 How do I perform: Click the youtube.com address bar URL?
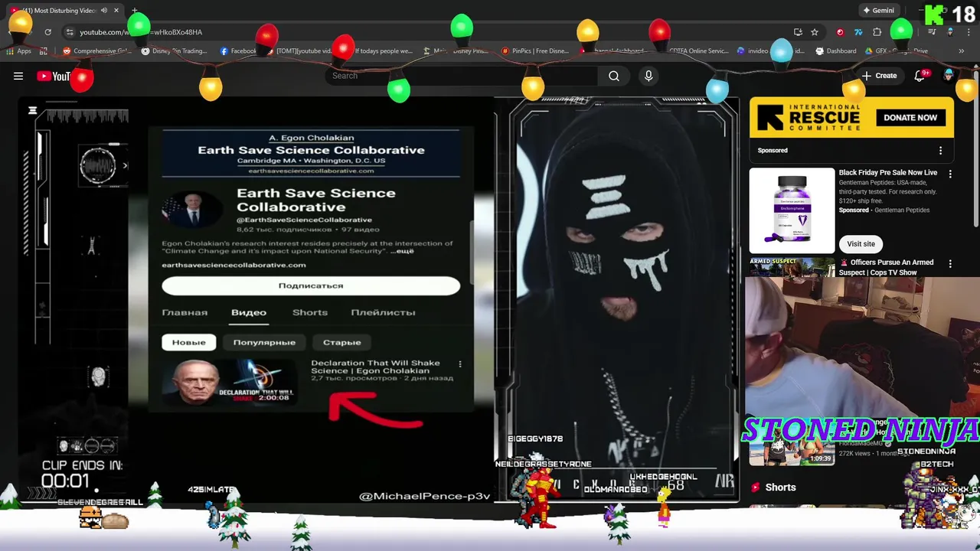[141, 32]
